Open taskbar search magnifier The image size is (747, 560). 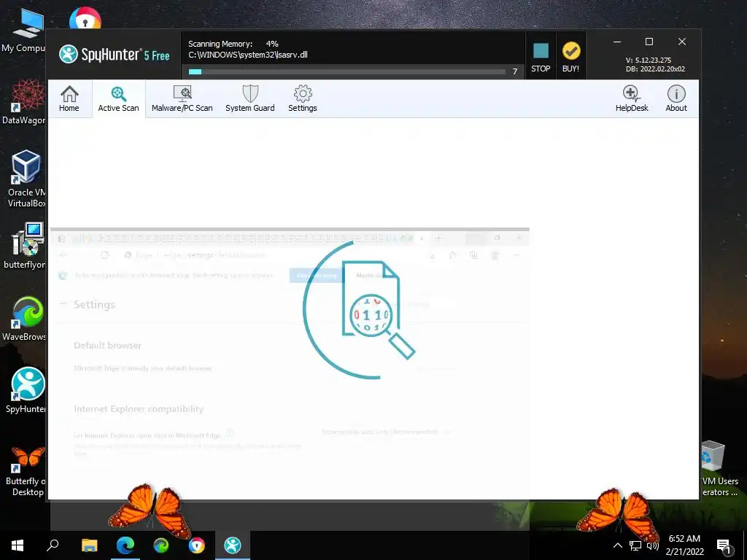point(53,545)
